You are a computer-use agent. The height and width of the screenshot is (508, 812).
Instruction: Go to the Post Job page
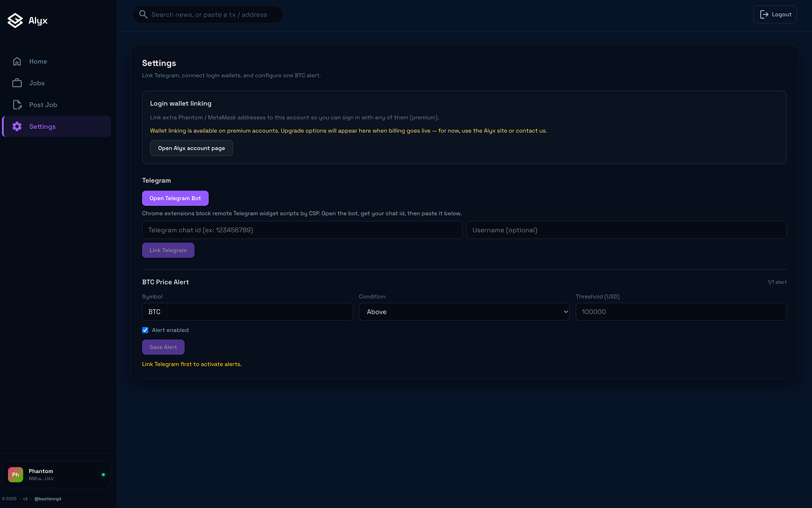pos(56,105)
